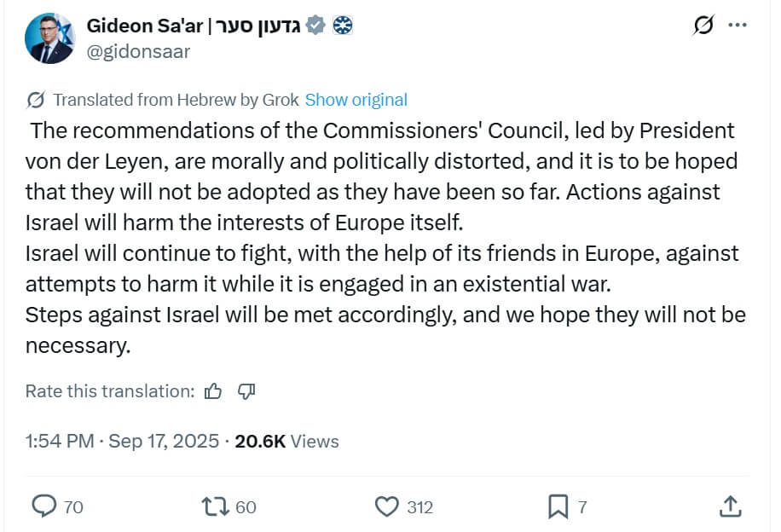Click the 20.6K Views count
Screen dimensions: 781x532
coord(286,441)
